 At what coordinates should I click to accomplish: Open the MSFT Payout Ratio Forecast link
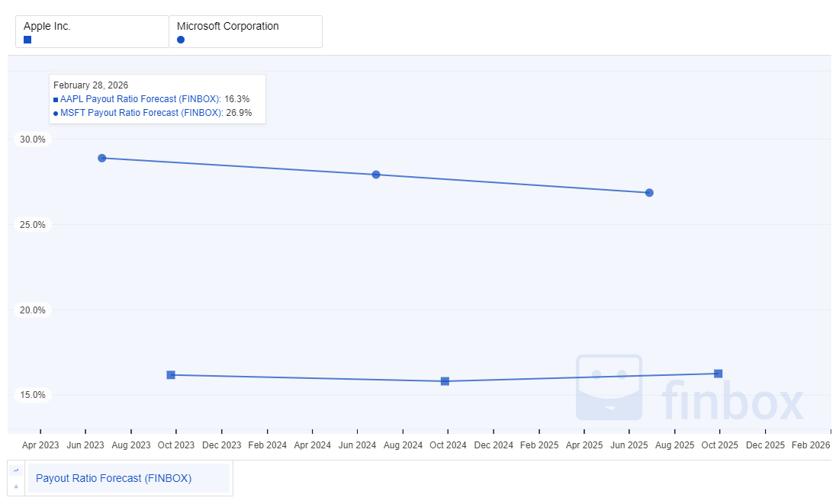point(141,113)
